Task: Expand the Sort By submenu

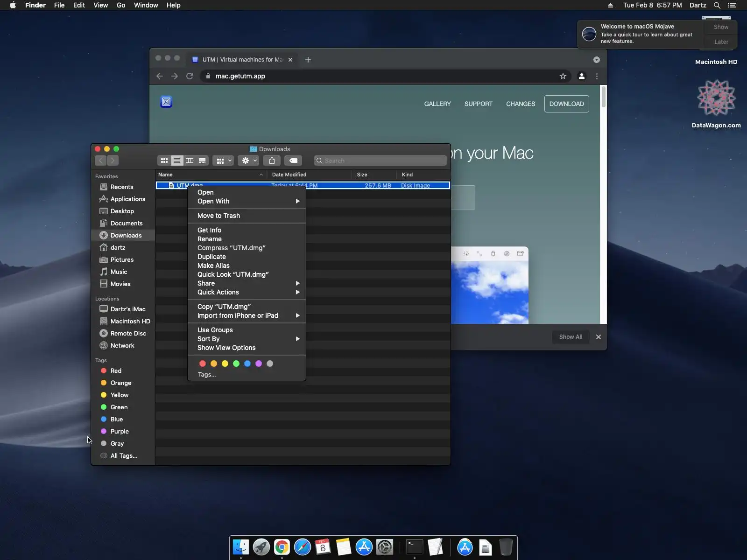Action: pyautogui.click(x=247, y=339)
